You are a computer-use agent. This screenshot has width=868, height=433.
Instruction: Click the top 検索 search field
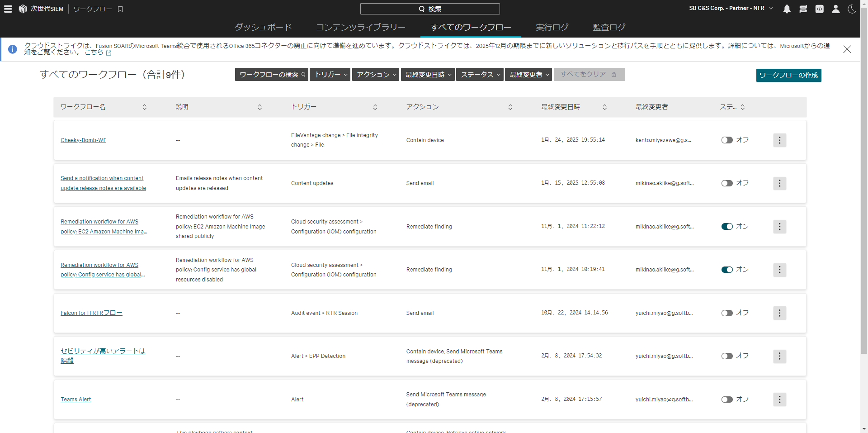tap(430, 9)
